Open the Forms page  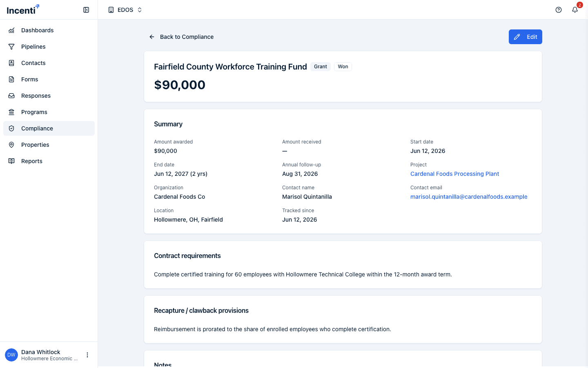49,79
